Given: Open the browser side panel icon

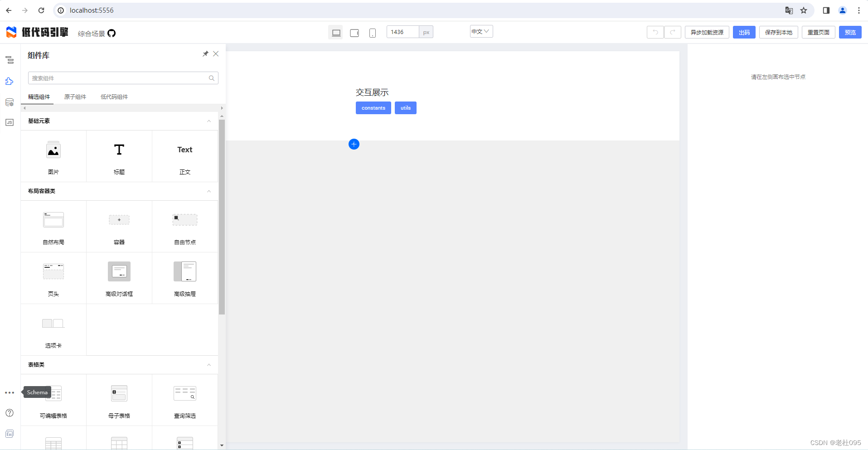Looking at the screenshot, I should [x=826, y=10].
